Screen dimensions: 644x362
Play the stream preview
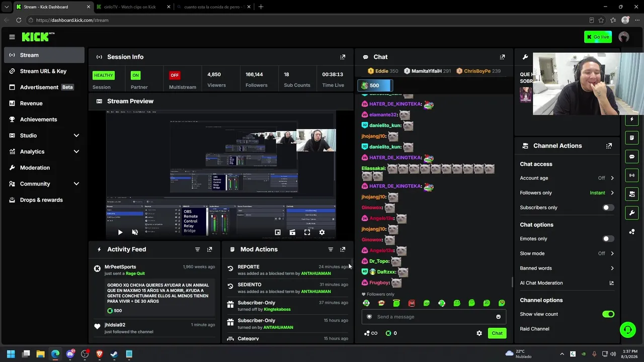coord(120,232)
